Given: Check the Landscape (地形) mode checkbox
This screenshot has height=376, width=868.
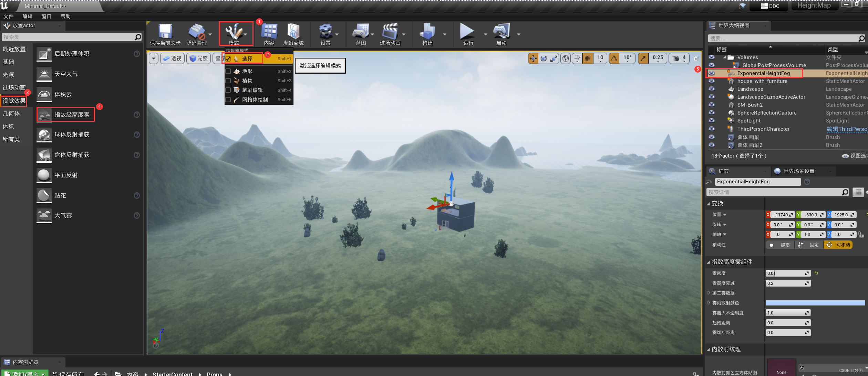Looking at the screenshot, I should [x=228, y=71].
